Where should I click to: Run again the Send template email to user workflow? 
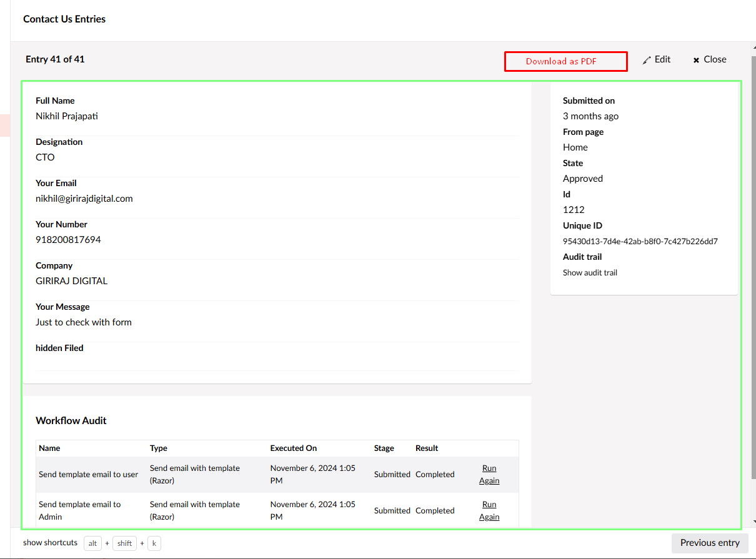(x=489, y=474)
